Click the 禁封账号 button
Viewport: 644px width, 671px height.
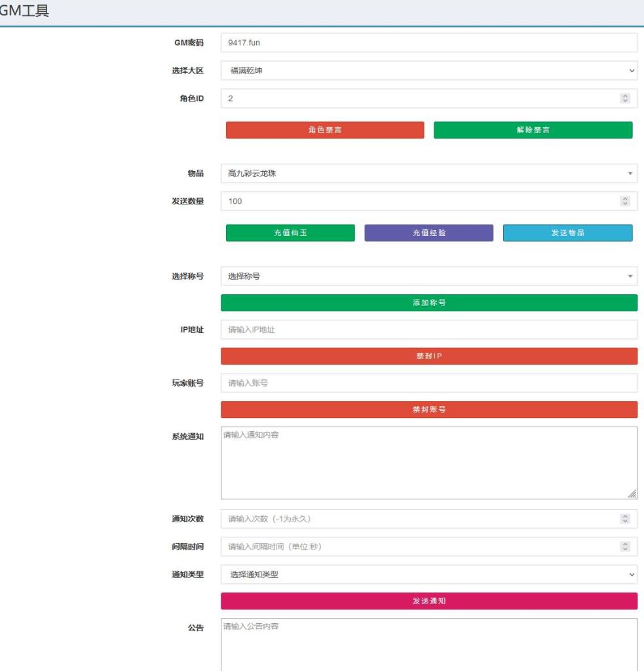click(428, 410)
